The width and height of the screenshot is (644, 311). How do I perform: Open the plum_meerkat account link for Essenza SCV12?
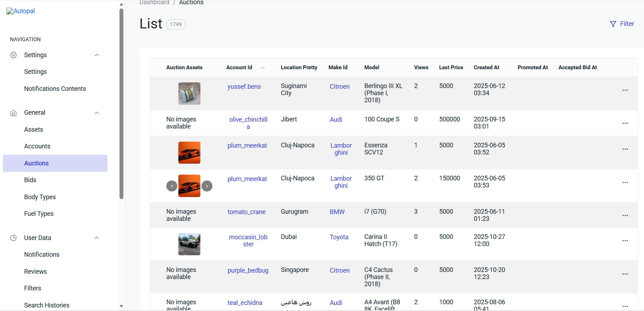[x=247, y=146]
